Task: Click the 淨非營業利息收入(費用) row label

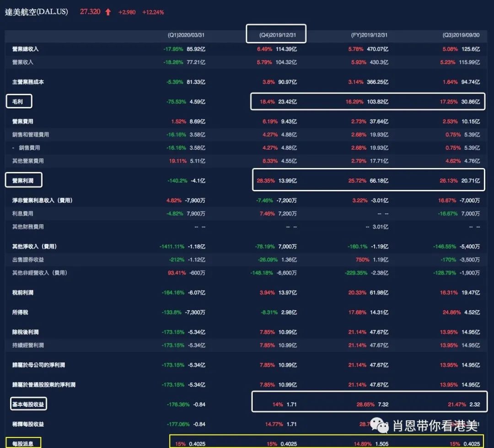Action: 43,200
